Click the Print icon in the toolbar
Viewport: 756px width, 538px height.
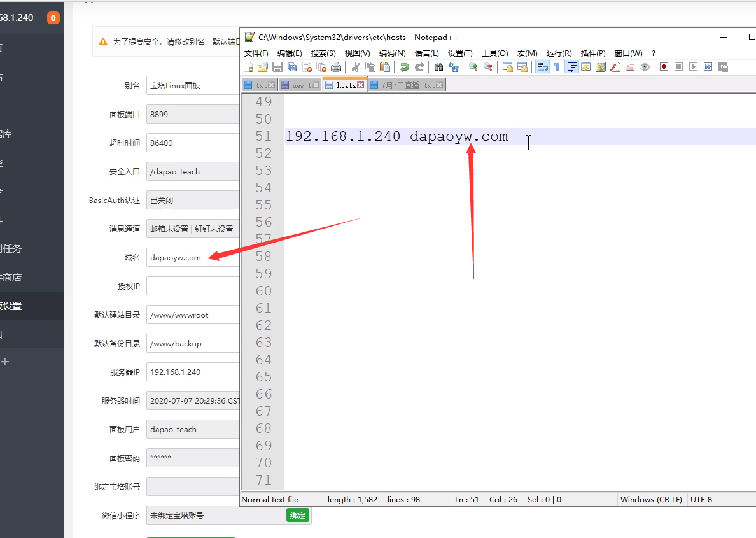click(x=336, y=67)
